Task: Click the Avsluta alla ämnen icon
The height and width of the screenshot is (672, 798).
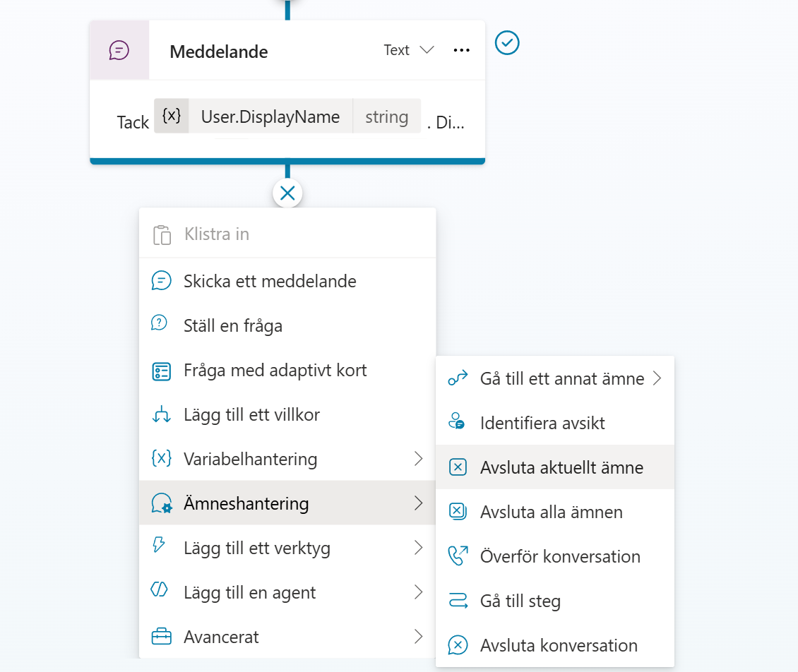Action: coord(458,511)
